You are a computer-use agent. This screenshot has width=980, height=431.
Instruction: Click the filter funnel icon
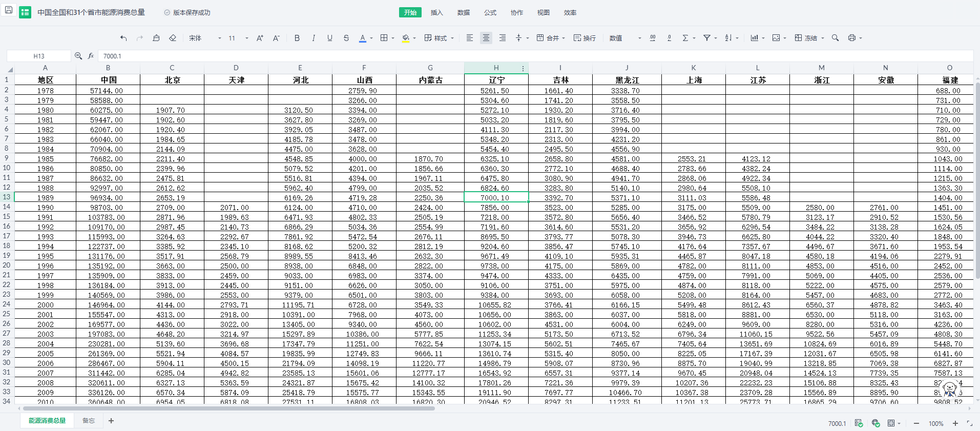pos(707,38)
